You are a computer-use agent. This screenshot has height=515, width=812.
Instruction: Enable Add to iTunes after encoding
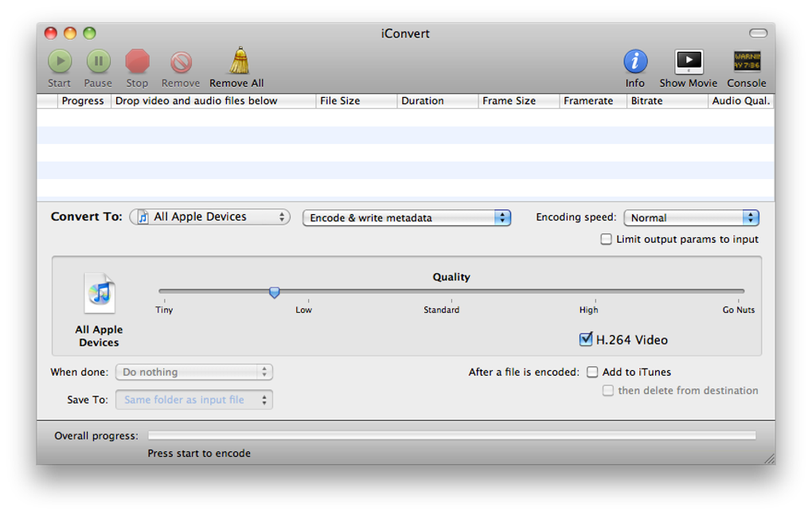[x=592, y=372]
